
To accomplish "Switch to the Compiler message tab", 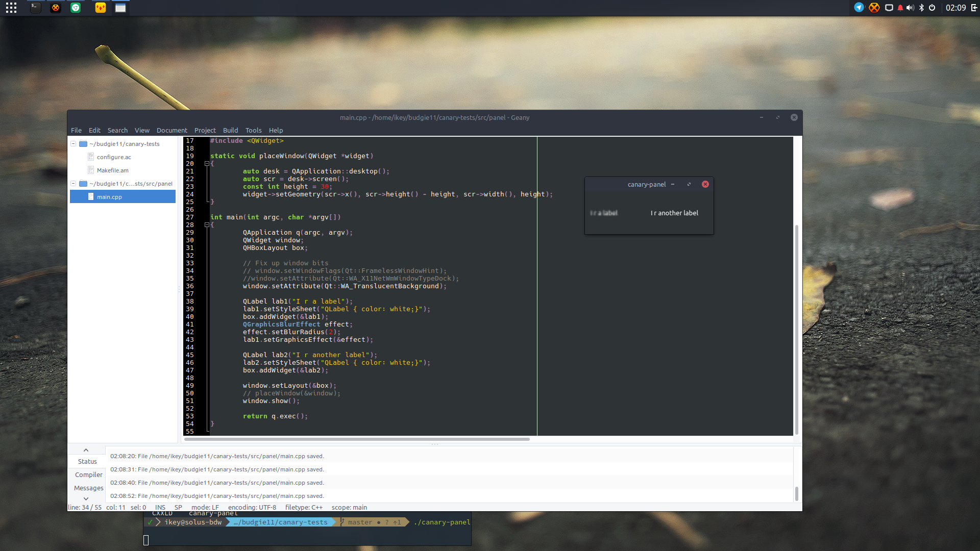I will [x=89, y=475].
